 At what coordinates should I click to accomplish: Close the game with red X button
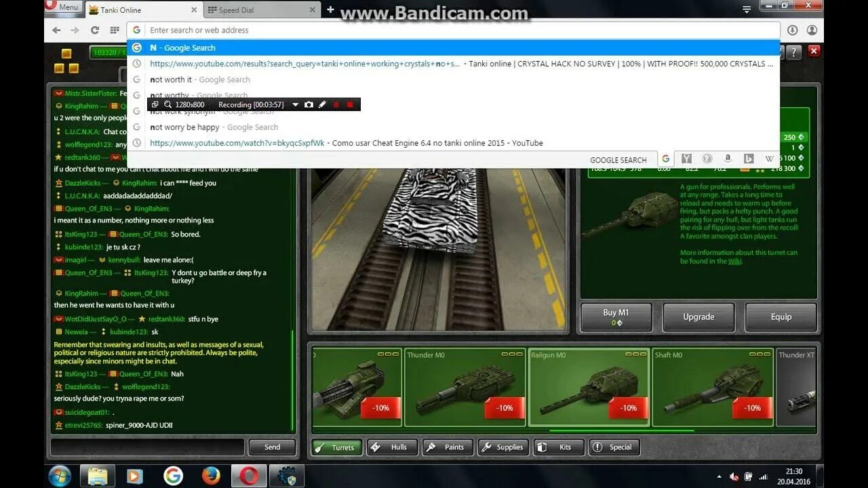(814, 52)
